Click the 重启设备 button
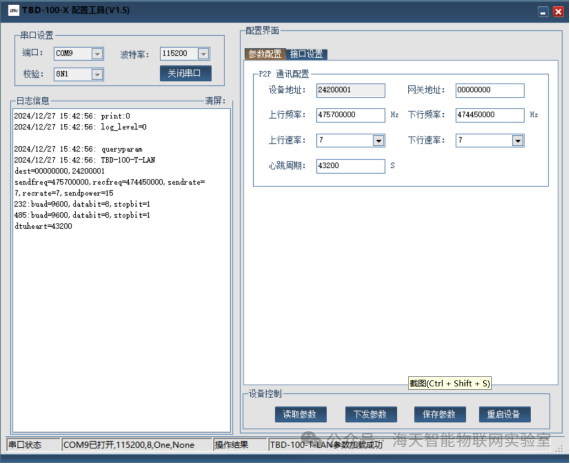Viewport: 570px width, 464px height. tap(505, 414)
